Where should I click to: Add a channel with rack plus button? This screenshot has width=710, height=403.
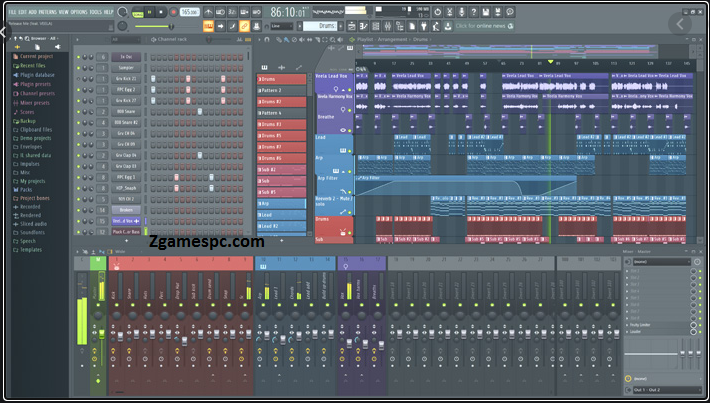point(126,241)
